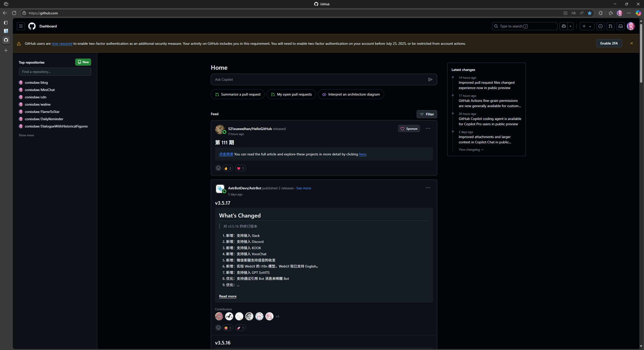This screenshot has width=644, height=350.
Task: Follow the 'here' link in release note
Action: coord(362,154)
